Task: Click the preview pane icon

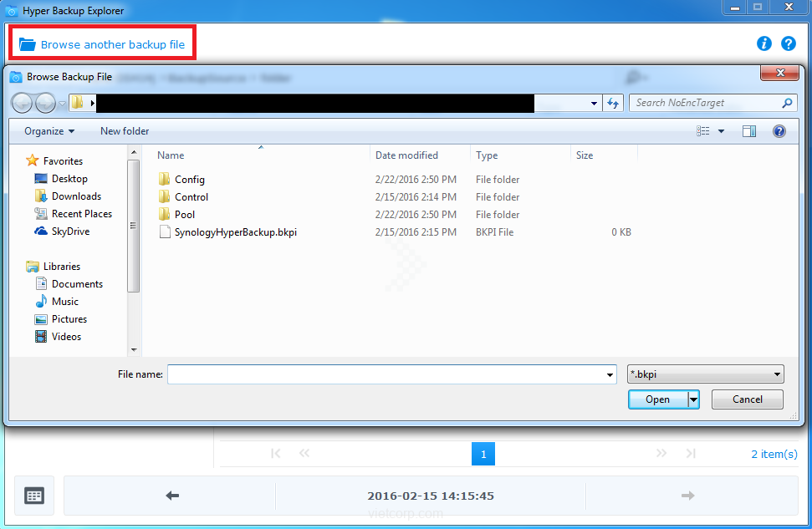Action: click(x=748, y=131)
